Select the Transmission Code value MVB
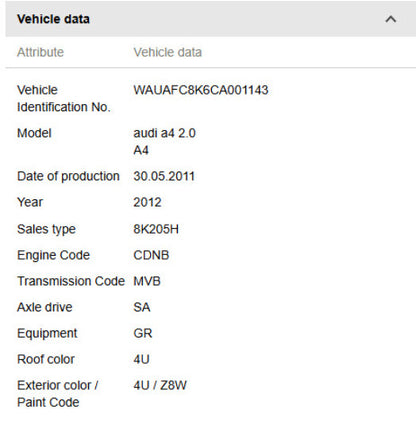 pyautogui.click(x=147, y=281)
